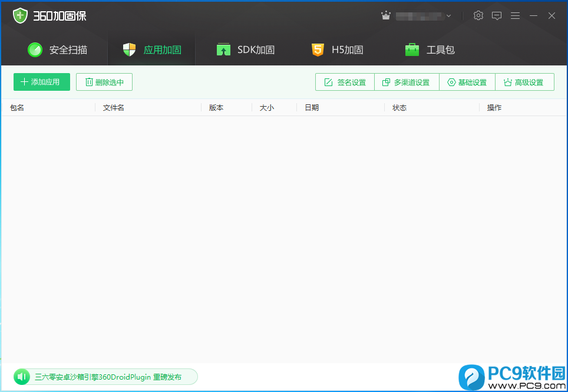Close the 360加固保 window
Screen dimensions: 568x392
coord(552,15)
